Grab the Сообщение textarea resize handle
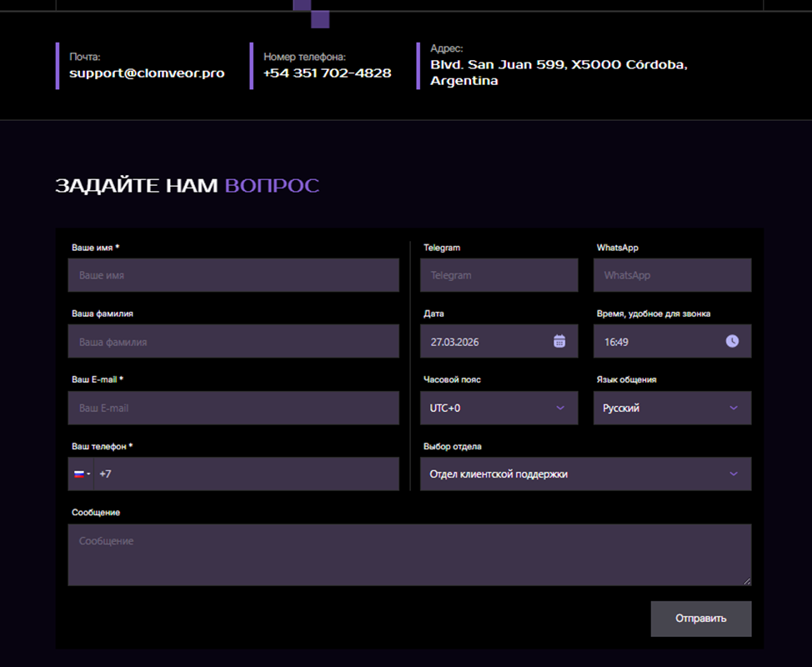The image size is (812, 667). tap(747, 581)
